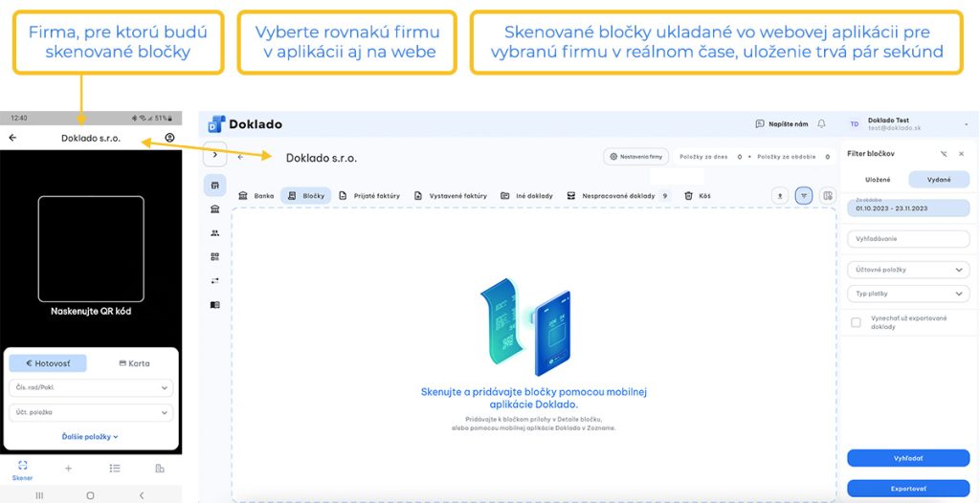Click the Doklado s.r.o. title in the mobile app
The image size is (980, 503).
pos(91,138)
